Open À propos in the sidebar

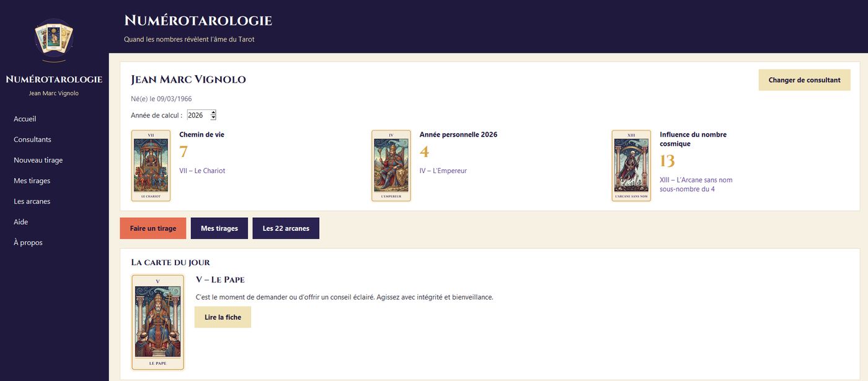(x=28, y=243)
